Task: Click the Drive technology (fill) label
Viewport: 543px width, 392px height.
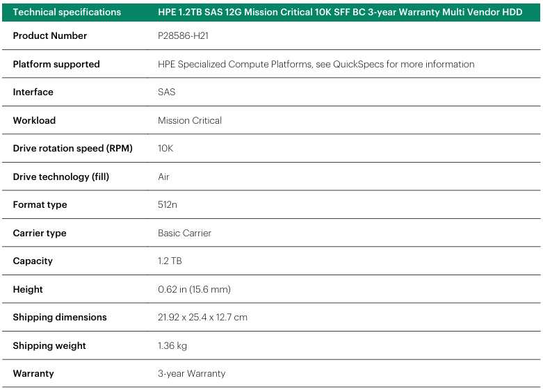Action: [61, 177]
